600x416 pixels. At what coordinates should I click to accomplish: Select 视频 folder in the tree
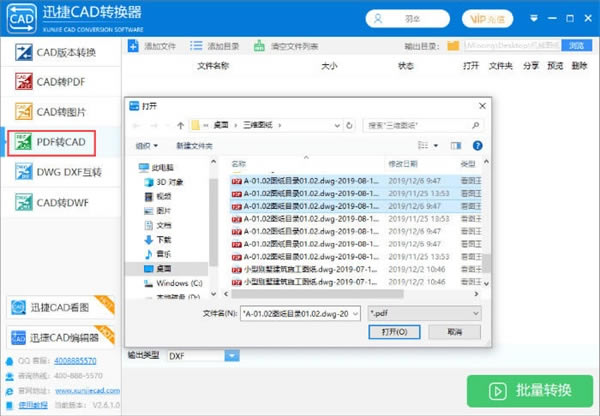(x=158, y=196)
